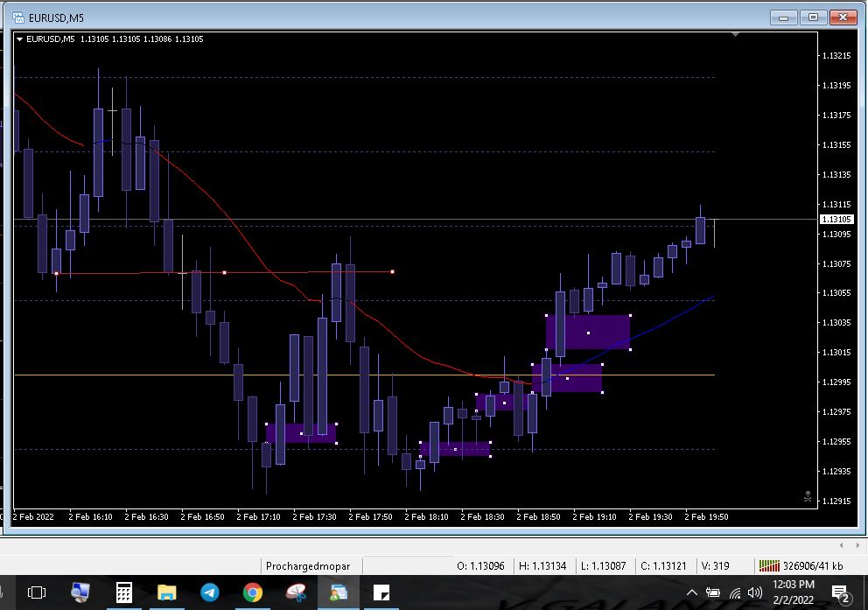Click the skull icon in chart corner
This screenshot has width=868, height=610.
tap(808, 496)
